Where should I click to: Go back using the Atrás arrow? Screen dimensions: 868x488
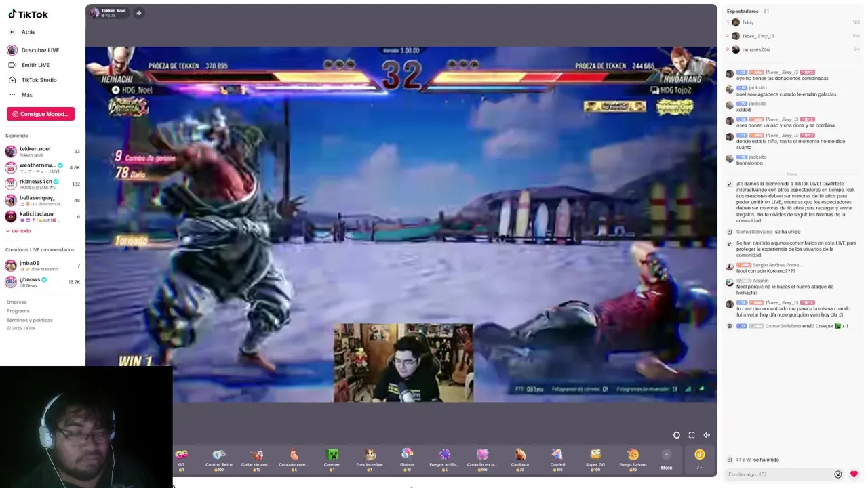[12, 32]
